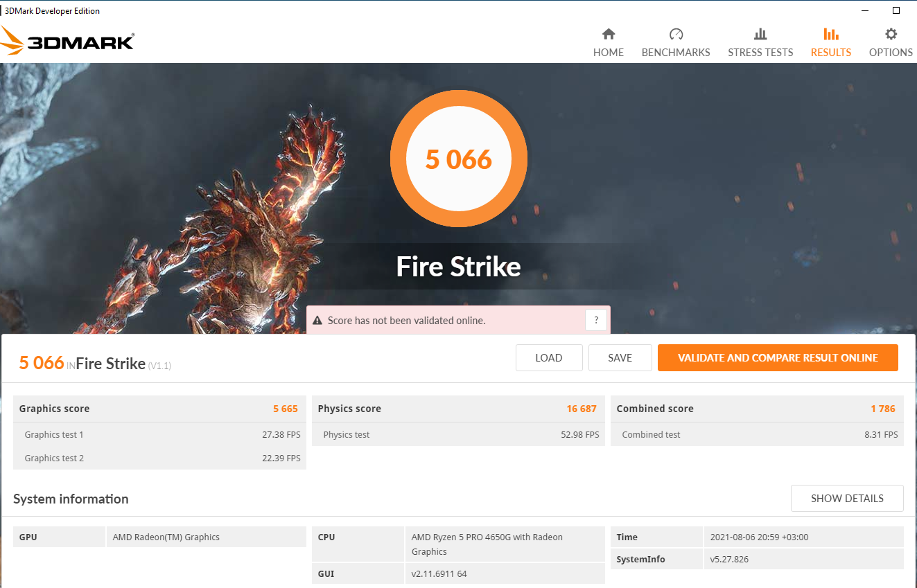Click the CPU label cell
The height and width of the screenshot is (588, 917).
click(x=357, y=544)
